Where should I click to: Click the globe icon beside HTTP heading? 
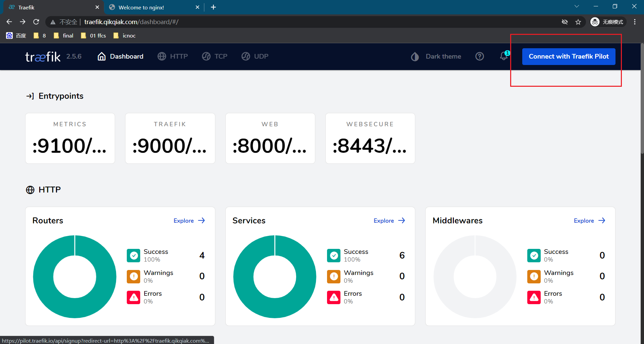click(x=30, y=190)
